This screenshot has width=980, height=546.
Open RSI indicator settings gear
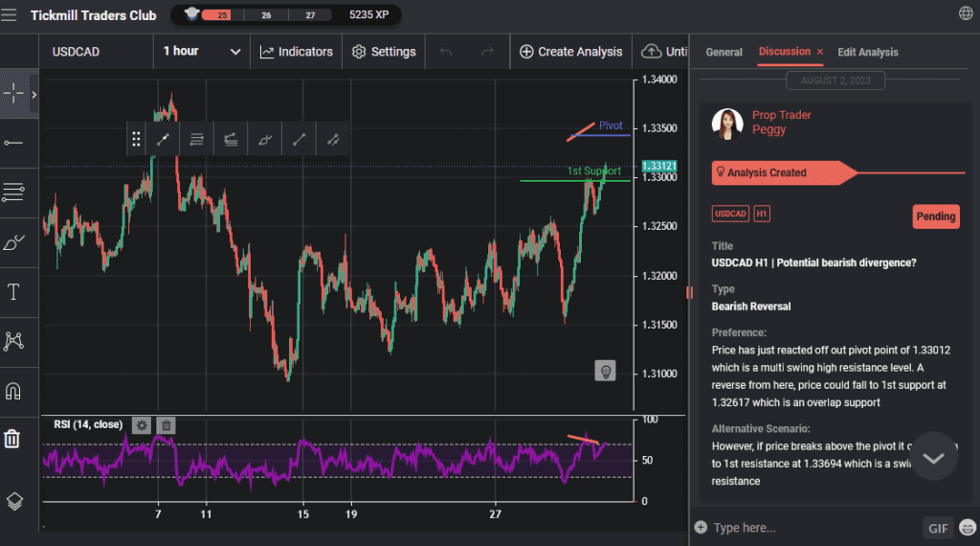pos(142,425)
